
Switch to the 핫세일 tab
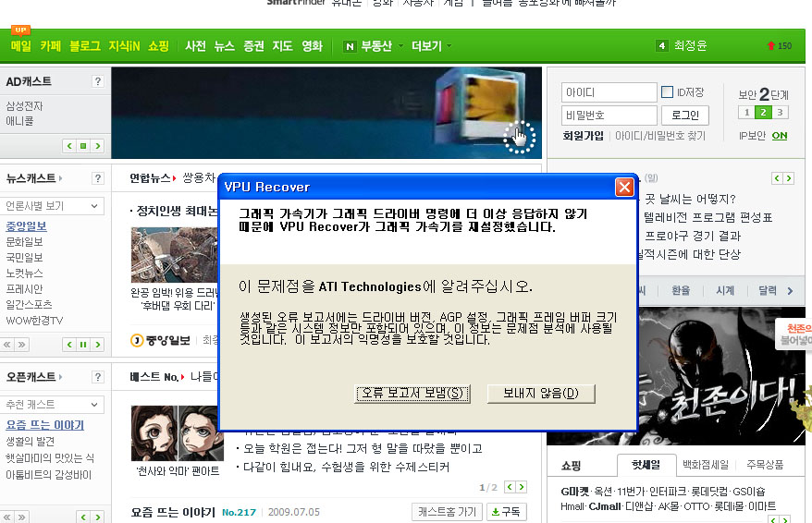coord(646,465)
